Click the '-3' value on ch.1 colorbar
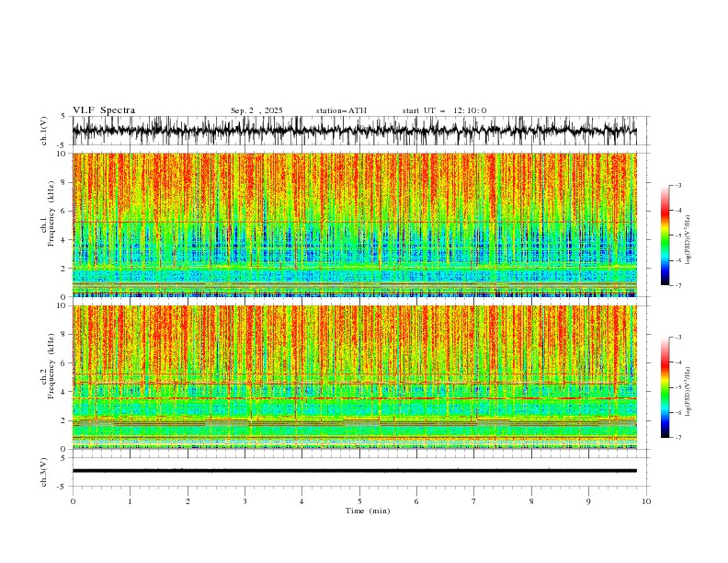728x563 pixels. (677, 185)
